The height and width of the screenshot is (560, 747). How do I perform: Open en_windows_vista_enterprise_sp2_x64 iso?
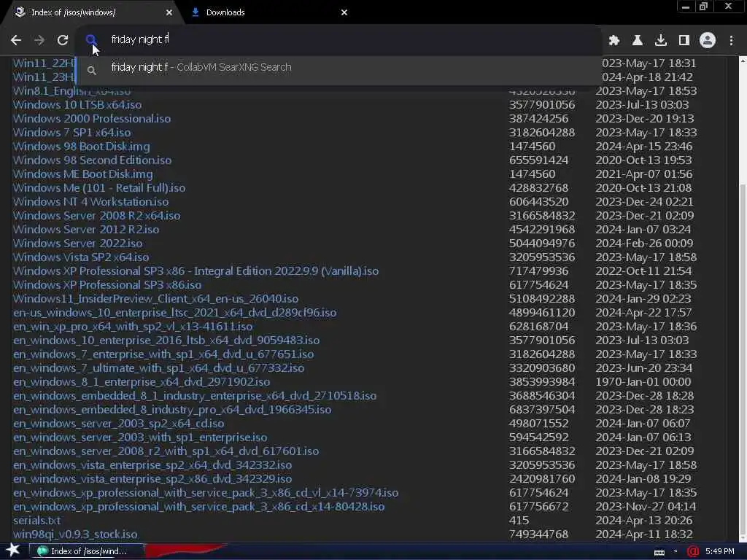(152, 464)
